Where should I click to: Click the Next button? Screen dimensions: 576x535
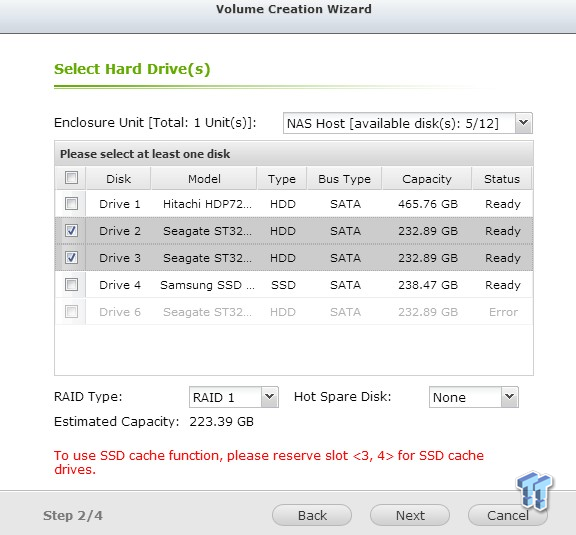click(x=410, y=515)
